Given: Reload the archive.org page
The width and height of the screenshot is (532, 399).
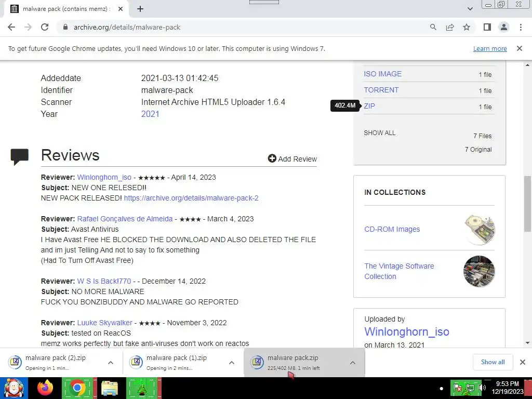Looking at the screenshot, I should point(45,27).
